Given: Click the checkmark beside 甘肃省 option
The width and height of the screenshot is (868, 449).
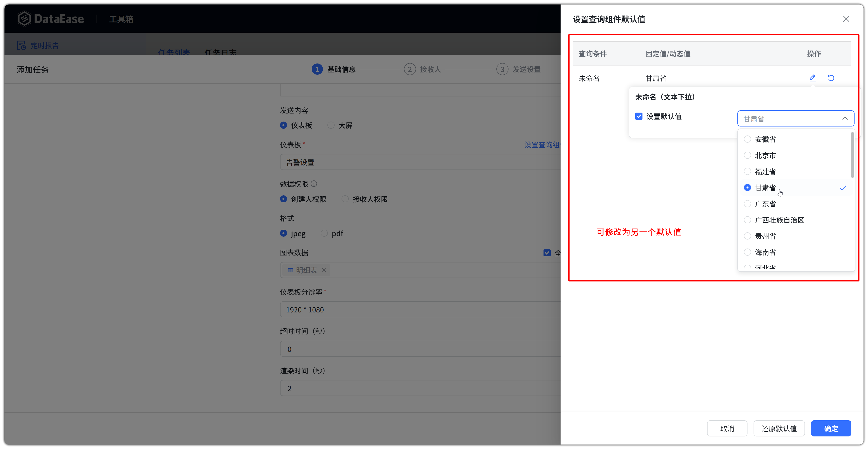Looking at the screenshot, I should (842, 188).
